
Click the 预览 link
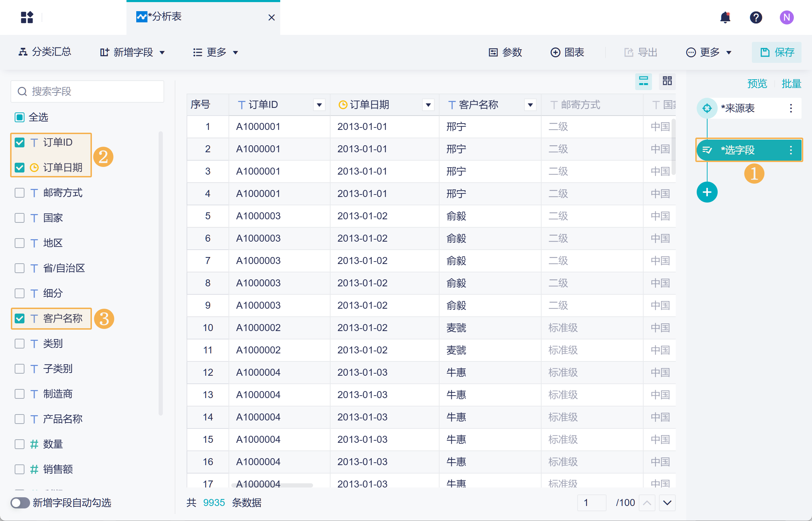click(x=757, y=84)
